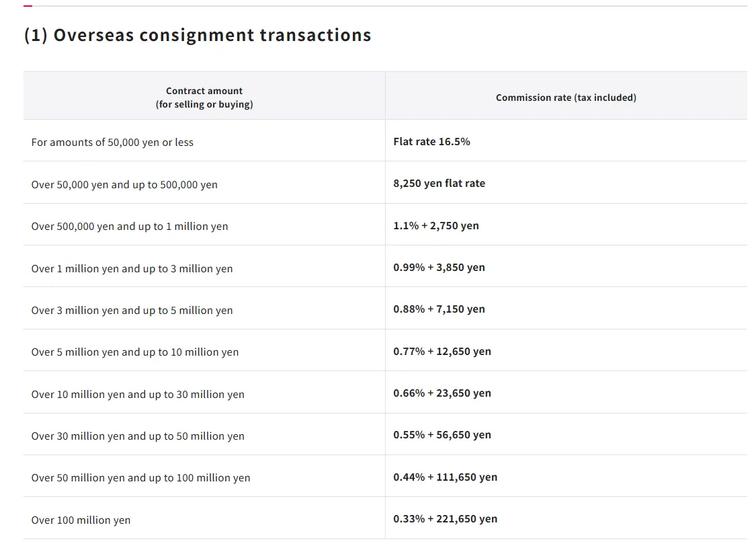Click the 0.55% + 56,650 yen cell

(x=442, y=435)
